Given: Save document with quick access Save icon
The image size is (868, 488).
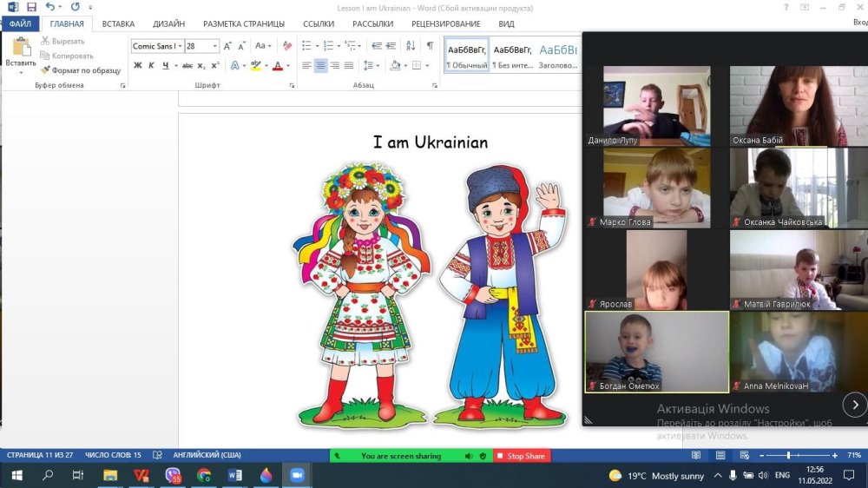Looking at the screenshot, I should pyautogui.click(x=31, y=7).
